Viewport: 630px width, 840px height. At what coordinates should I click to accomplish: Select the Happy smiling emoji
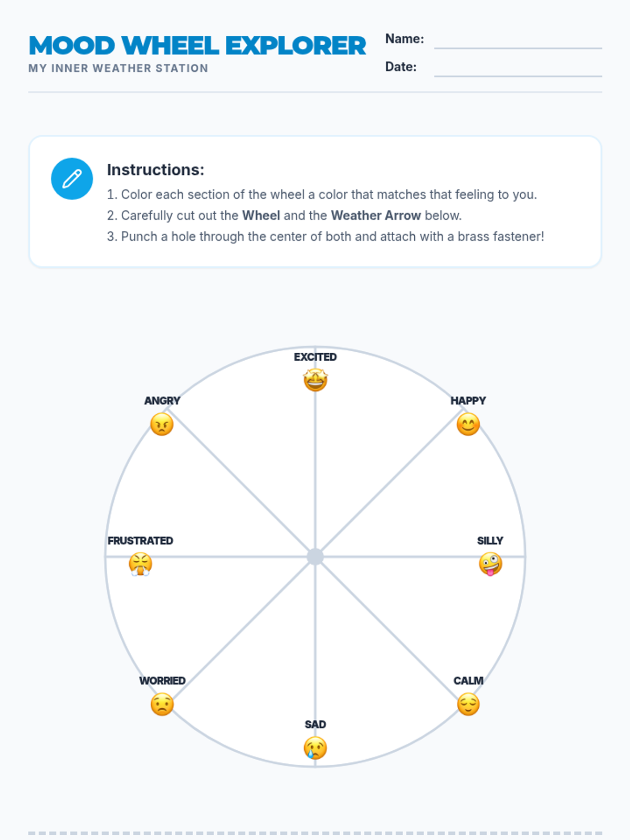(468, 424)
